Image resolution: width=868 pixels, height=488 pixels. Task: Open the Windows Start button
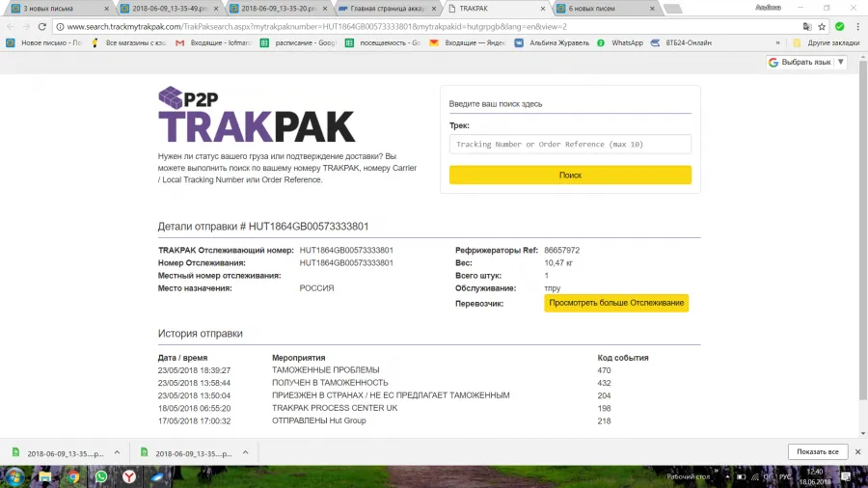pyautogui.click(x=14, y=476)
